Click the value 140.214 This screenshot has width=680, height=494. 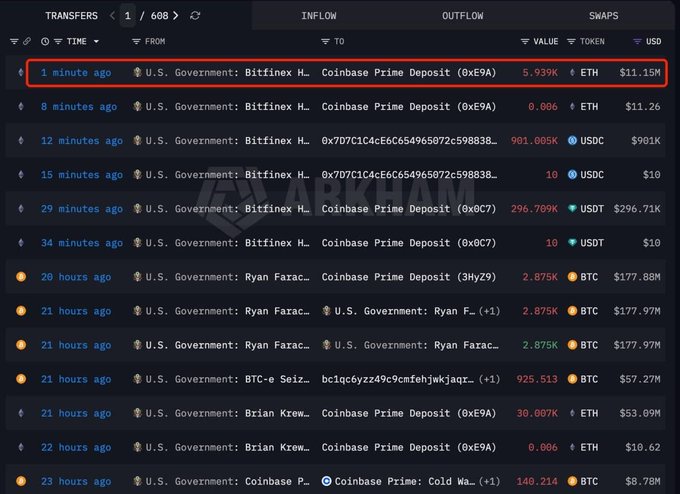click(x=537, y=481)
